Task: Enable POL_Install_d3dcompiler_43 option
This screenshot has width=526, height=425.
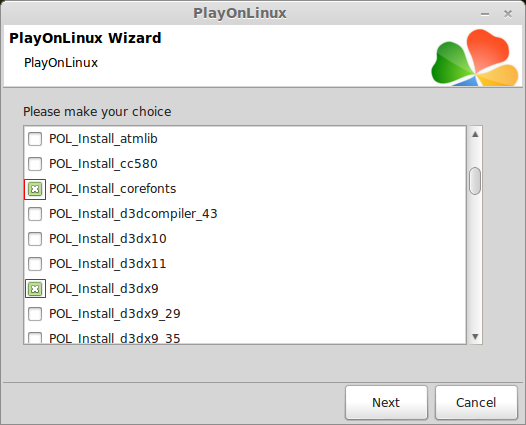Action: pos(35,214)
